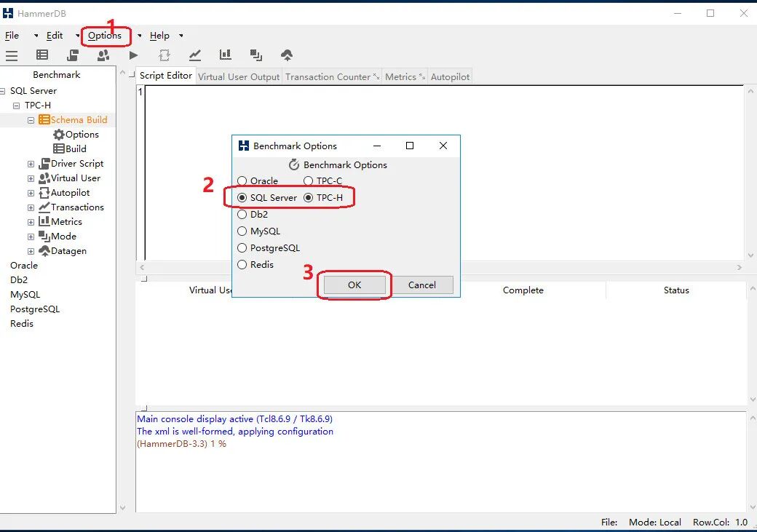Switch to Transaction Counter tab
The width and height of the screenshot is (757, 532).
333,76
